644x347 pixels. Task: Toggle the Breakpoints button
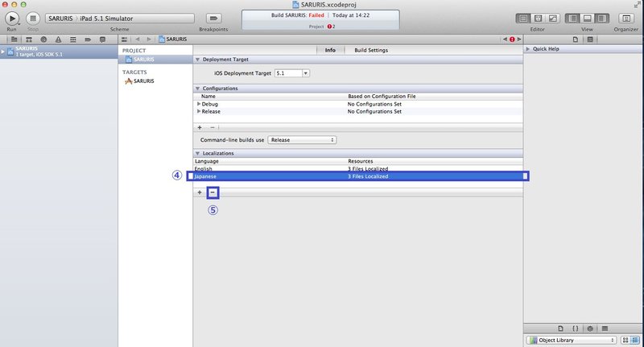pyautogui.click(x=213, y=19)
